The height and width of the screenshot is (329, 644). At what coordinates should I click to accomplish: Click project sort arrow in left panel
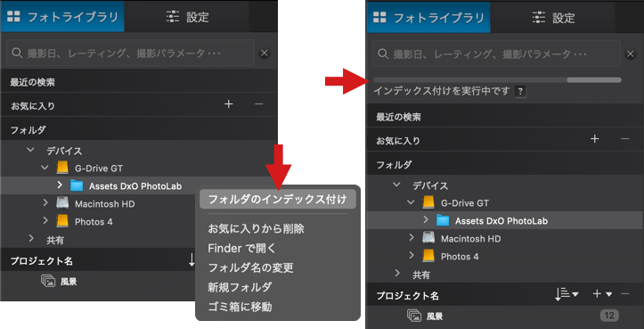pyautogui.click(x=192, y=260)
